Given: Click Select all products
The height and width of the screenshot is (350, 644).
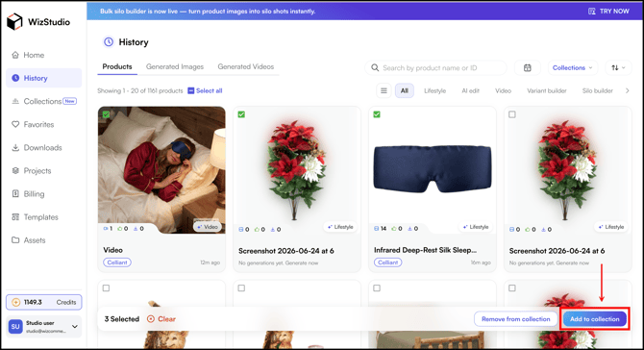Looking at the screenshot, I should (205, 90).
